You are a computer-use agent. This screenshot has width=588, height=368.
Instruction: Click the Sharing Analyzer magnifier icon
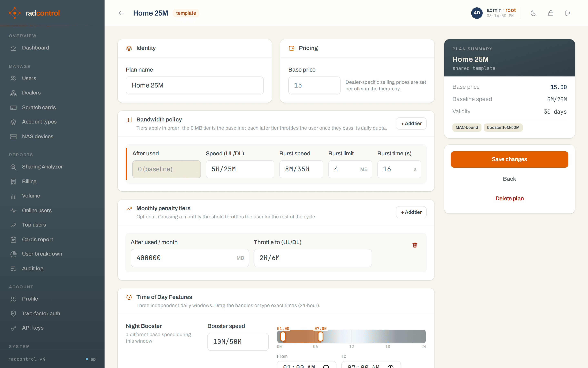pos(14,167)
